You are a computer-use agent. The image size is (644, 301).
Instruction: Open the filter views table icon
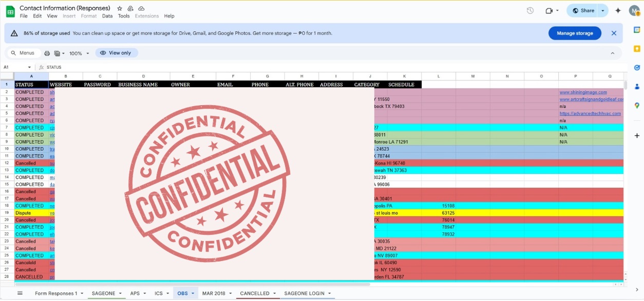(58, 53)
